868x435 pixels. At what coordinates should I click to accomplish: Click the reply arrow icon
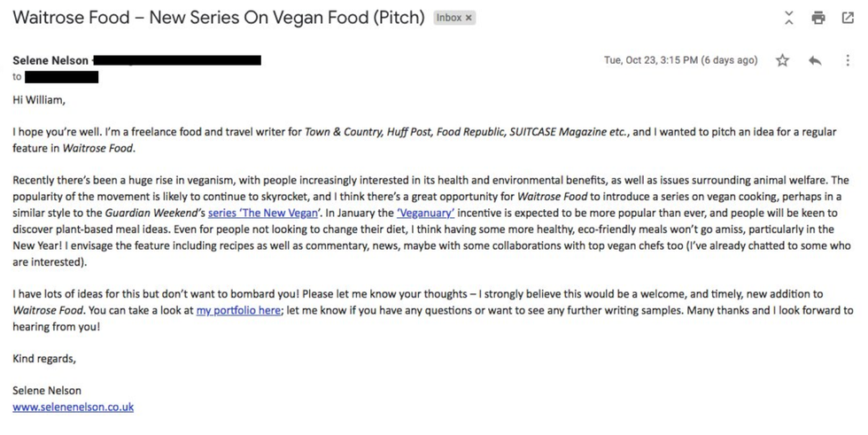(x=815, y=61)
